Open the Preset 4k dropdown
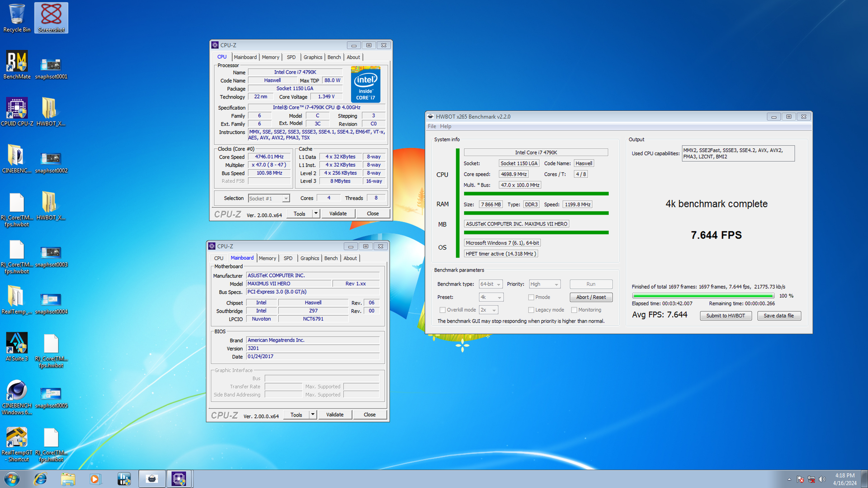The image size is (868, 488). point(491,297)
